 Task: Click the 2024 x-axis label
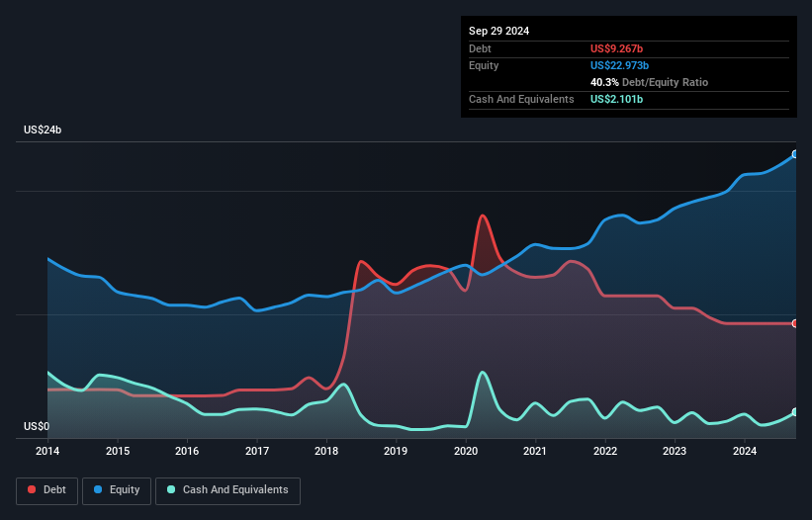[744, 451]
